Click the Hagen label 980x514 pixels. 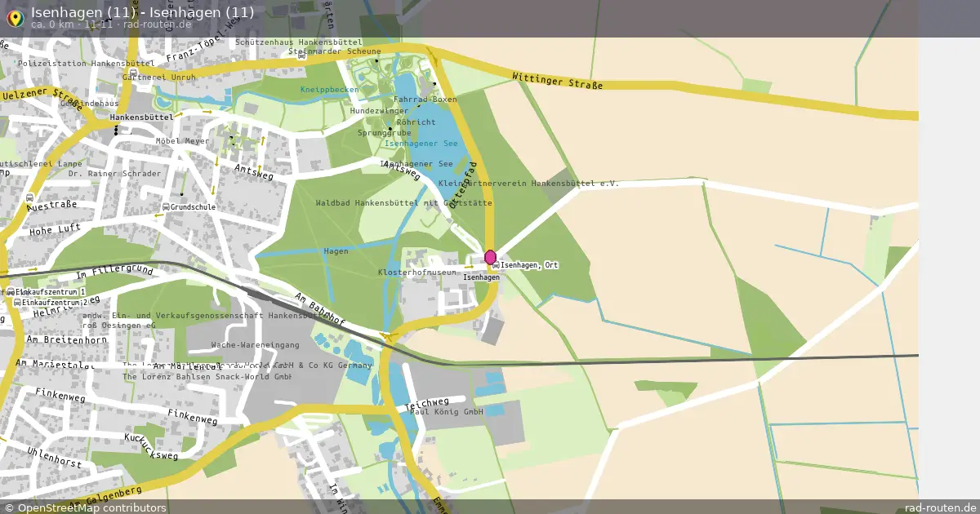(x=336, y=251)
